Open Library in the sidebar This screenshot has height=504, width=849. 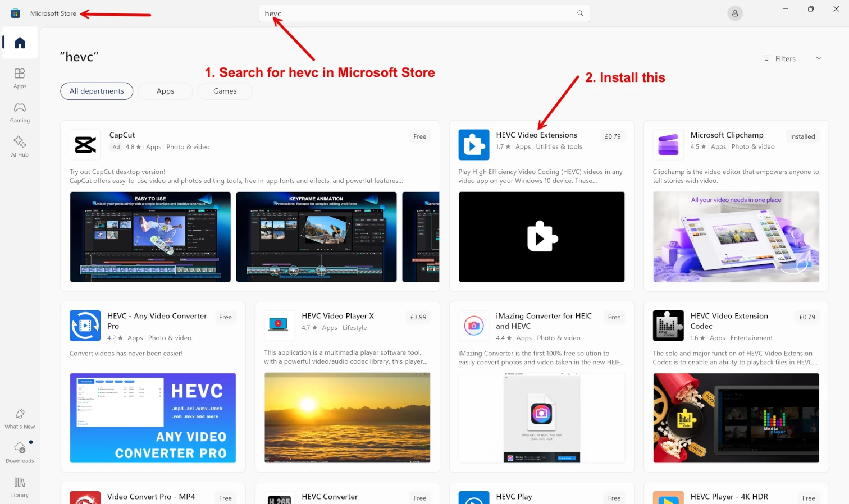(x=20, y=487)
